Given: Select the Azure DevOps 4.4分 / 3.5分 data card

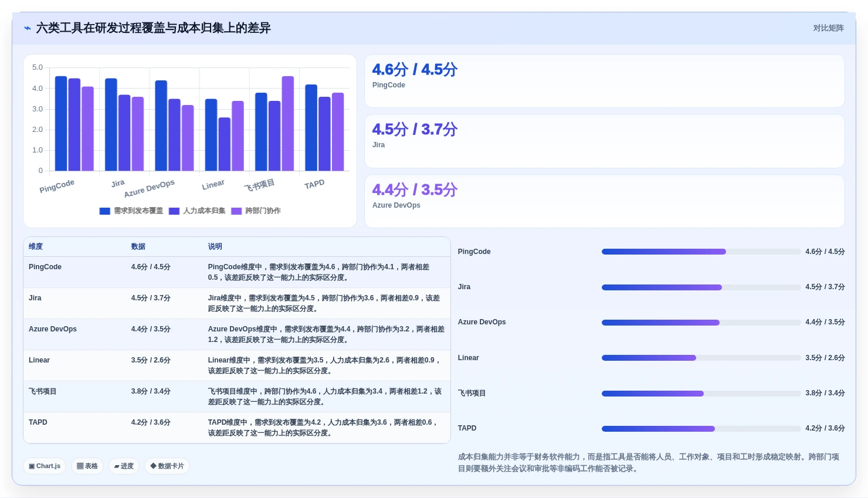Looking at the screenshot, I should click(605, 201).
